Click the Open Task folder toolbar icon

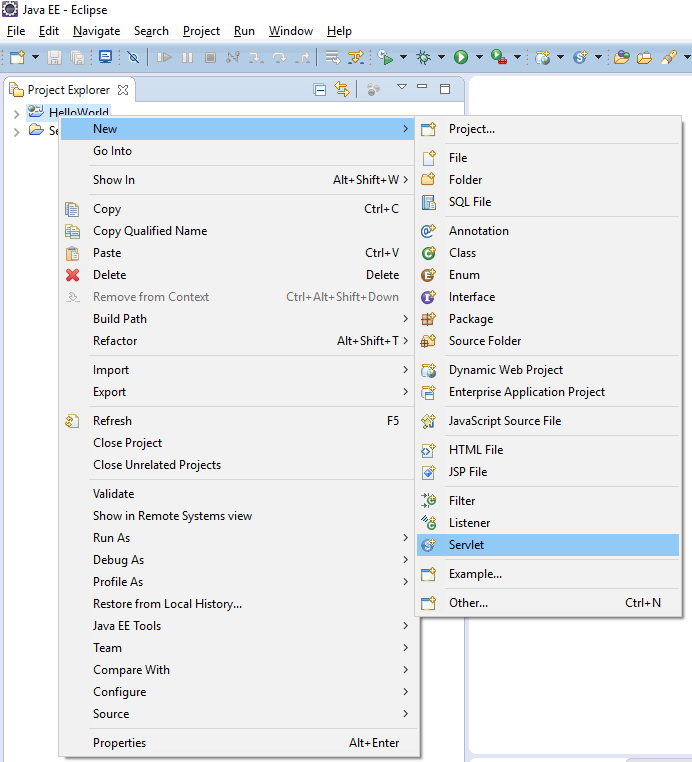tap(644, 57)
